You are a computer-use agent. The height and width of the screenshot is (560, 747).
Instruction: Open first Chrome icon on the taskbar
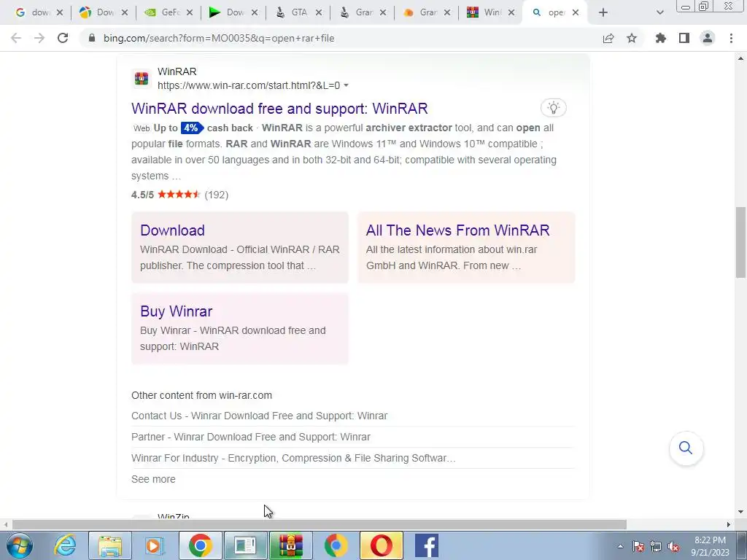pyautogui.click(x=200, y=545)
